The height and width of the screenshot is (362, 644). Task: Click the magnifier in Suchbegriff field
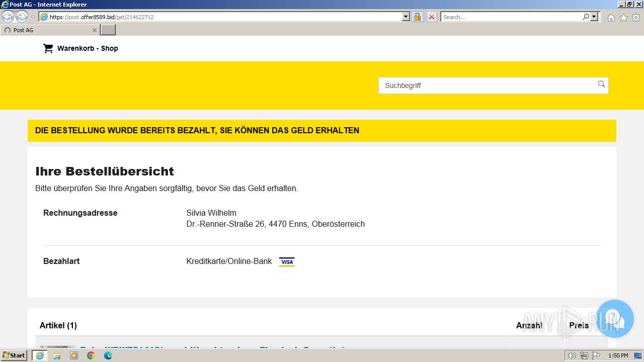601,84
